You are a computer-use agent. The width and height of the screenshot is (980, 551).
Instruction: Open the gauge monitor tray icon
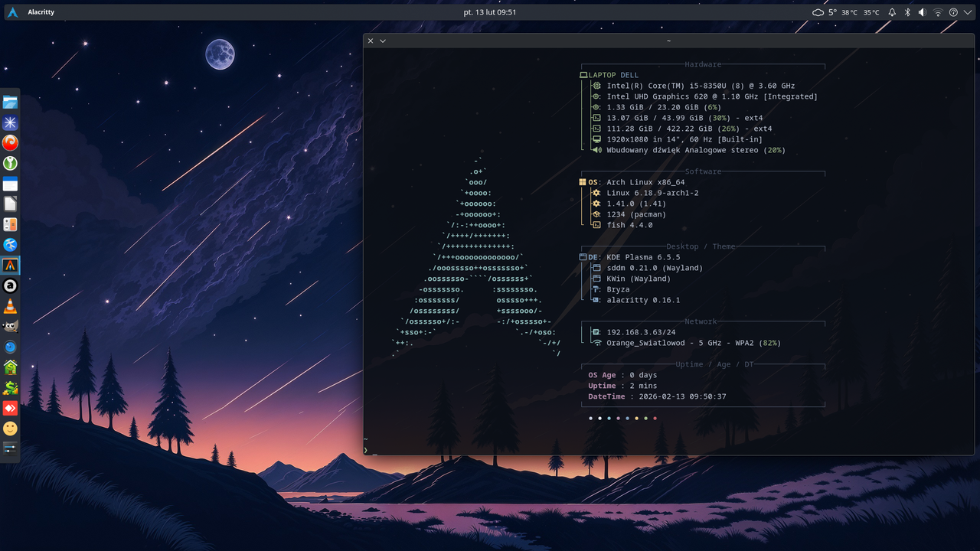[x=953, y=12]
